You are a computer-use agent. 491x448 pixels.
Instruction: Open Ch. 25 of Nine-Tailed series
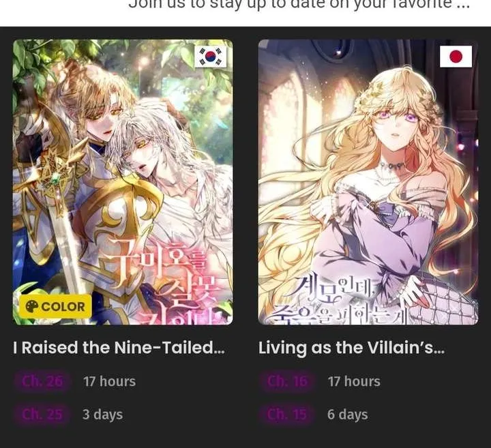tap(42, 415)
